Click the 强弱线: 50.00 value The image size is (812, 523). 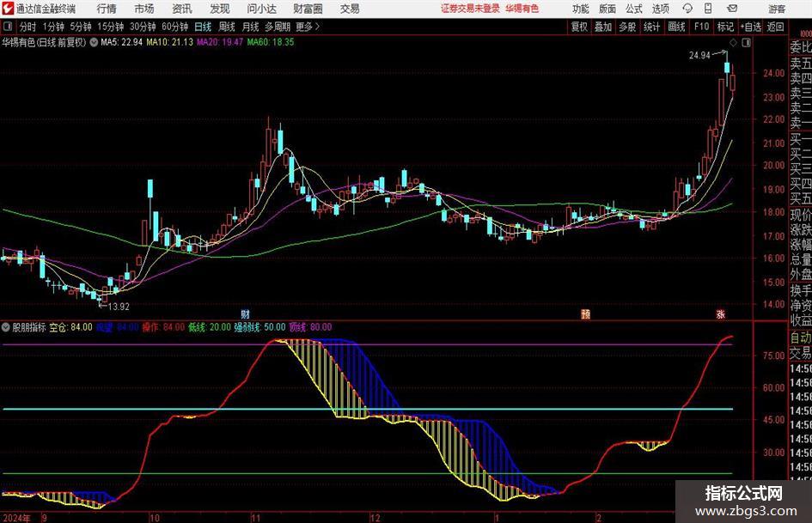[x=260, y=327]
